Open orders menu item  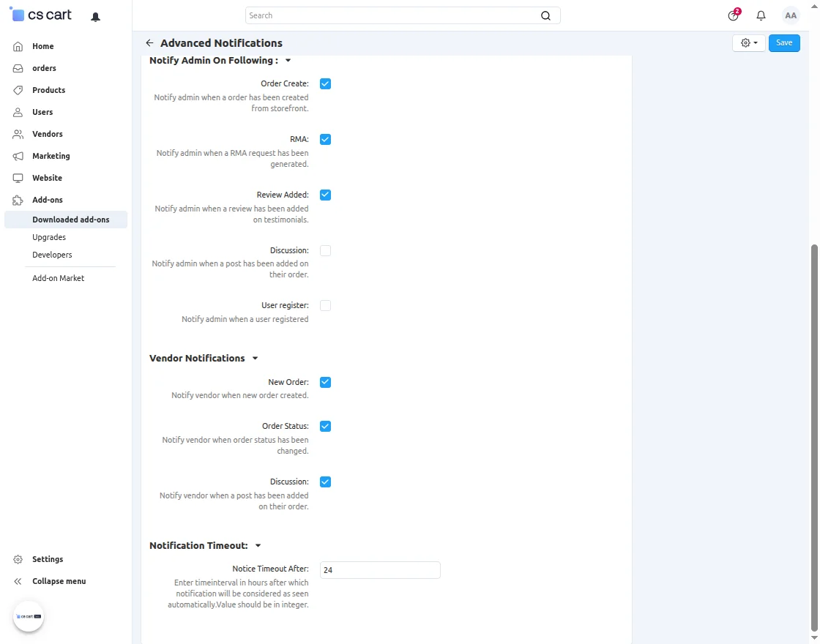point(44,69)
